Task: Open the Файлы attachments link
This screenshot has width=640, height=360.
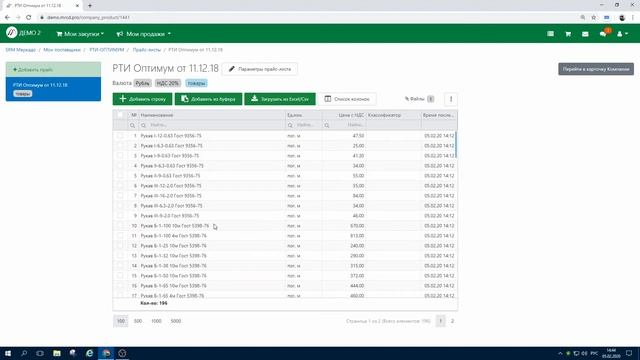Action: tap(419, 99)
